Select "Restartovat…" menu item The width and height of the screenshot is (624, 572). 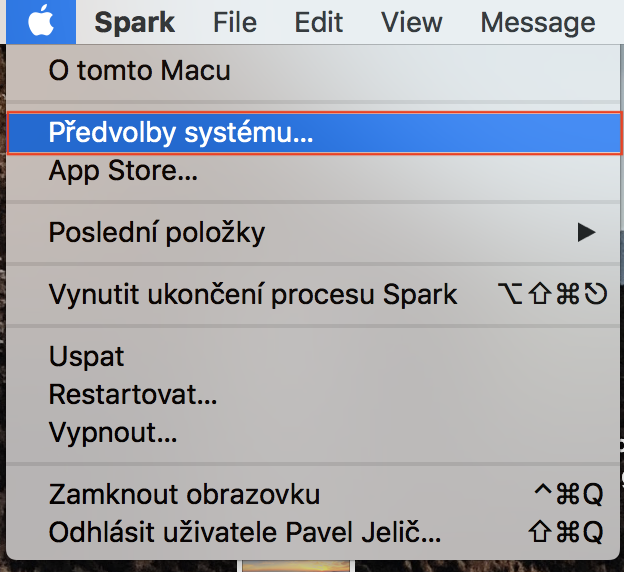(133, 395)
